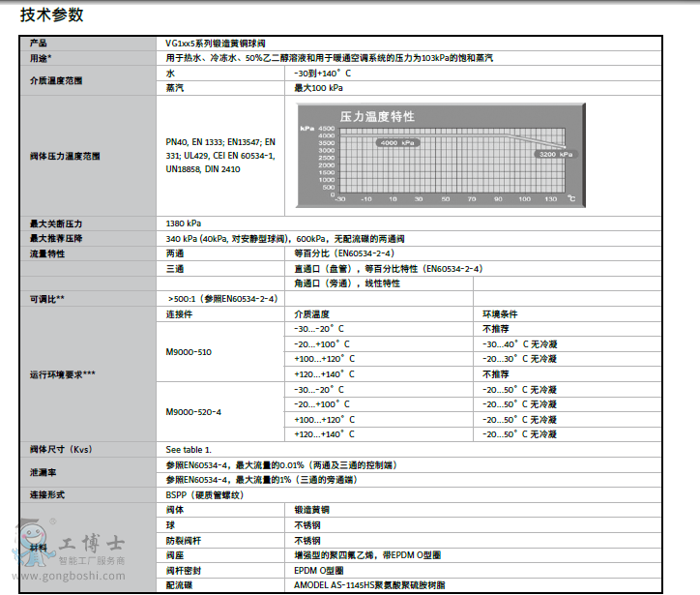
Task: Click the kPa axis unit label
Action: 306,128
